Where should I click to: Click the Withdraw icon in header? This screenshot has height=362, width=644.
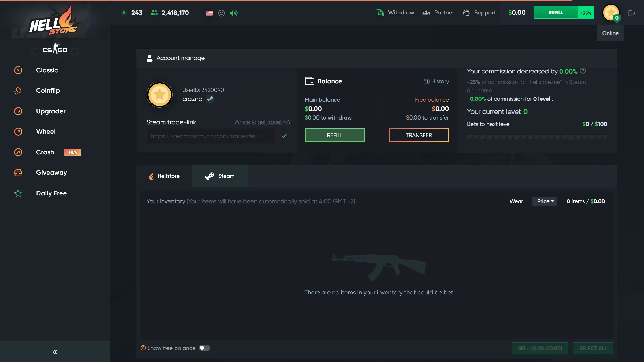[380, 13]
